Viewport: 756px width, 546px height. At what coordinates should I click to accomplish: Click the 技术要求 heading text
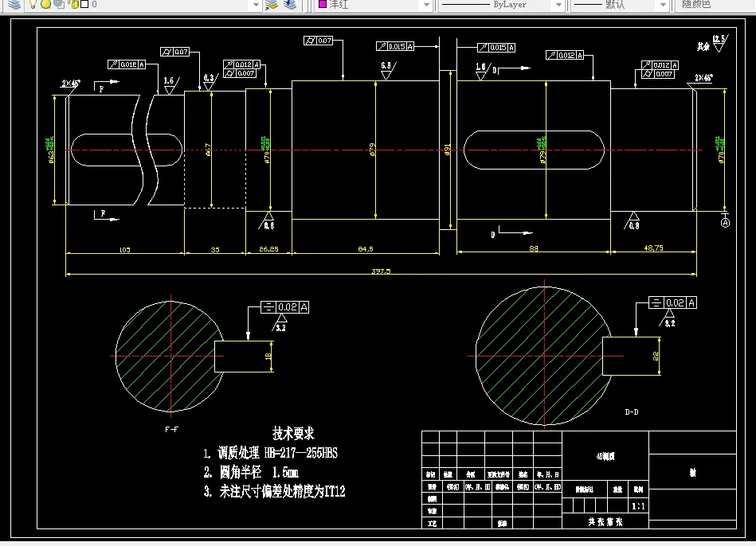point(293,433)
